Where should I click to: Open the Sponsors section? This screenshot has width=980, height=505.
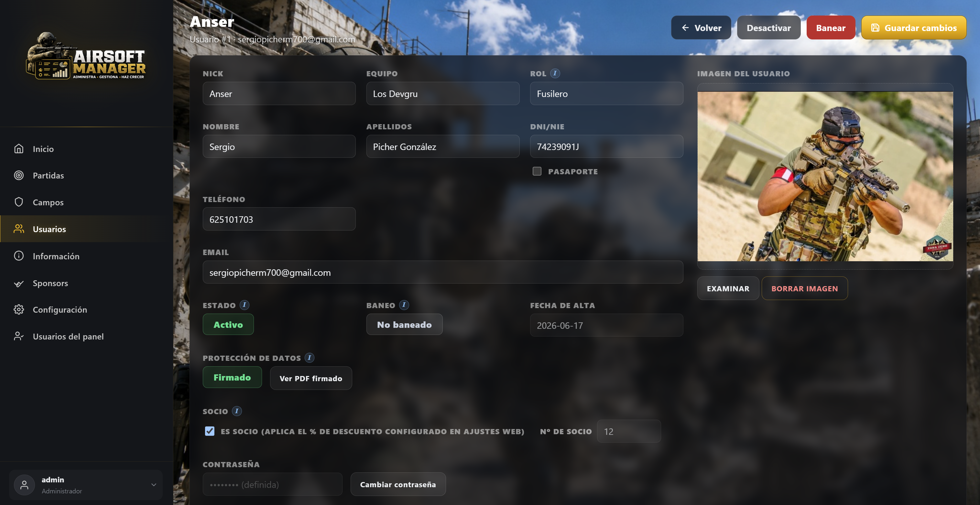(x=87, y=283)
